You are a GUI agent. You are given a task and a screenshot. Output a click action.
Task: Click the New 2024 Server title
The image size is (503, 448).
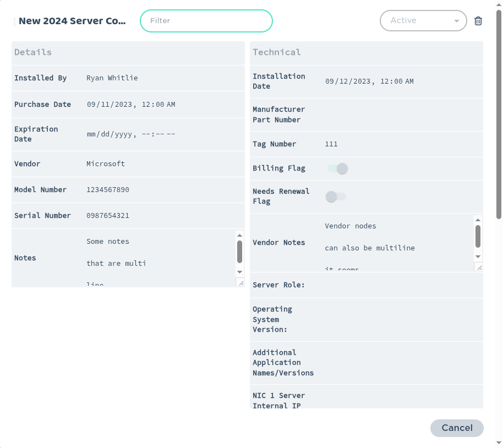click(72, 21)
